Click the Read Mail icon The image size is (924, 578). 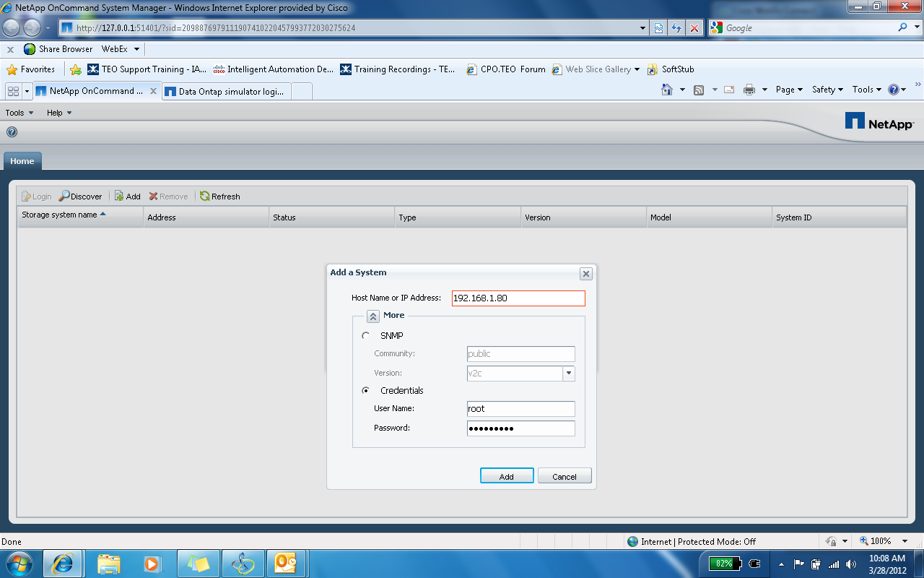click(x=729, y=90)
